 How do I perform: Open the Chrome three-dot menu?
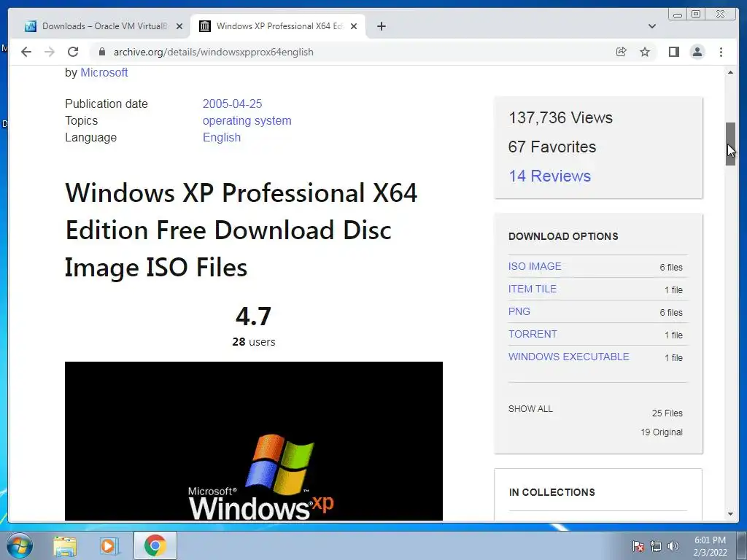coord(721,52)
